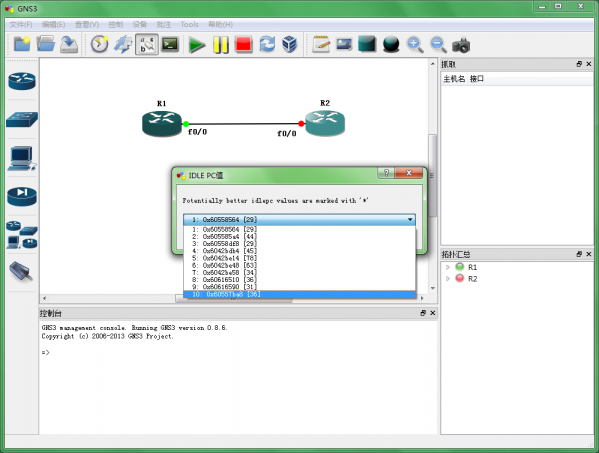Take a screenshot with camera icon
Viewport: 599px width, 453px height.
(x=461, y=45)
